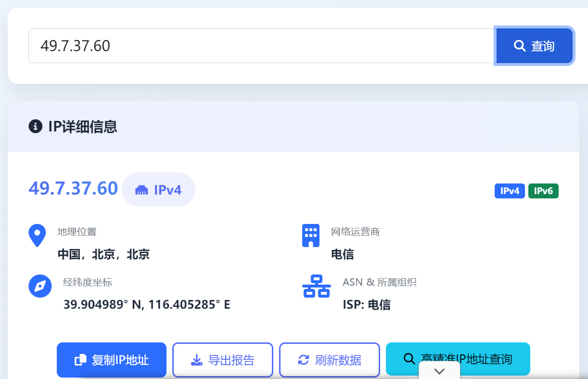Click the magnifier icon inside the 查询 button
This screenshot has height=379, width=588.
(520, 46)
